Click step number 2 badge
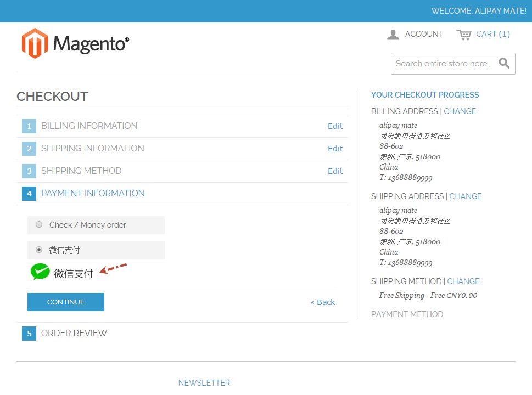 click(29, 149)
